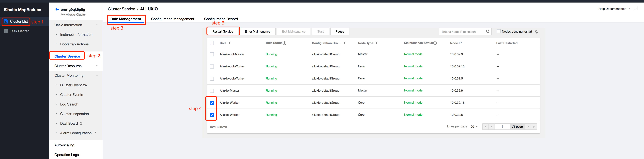This screenshot has height=159, width=644.
Task: Open Task Center in sidebar
Action: click(19, 31)
